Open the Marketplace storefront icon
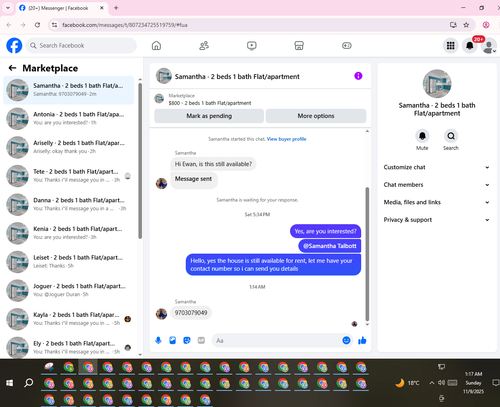500x407 pixels. (299, 46)
